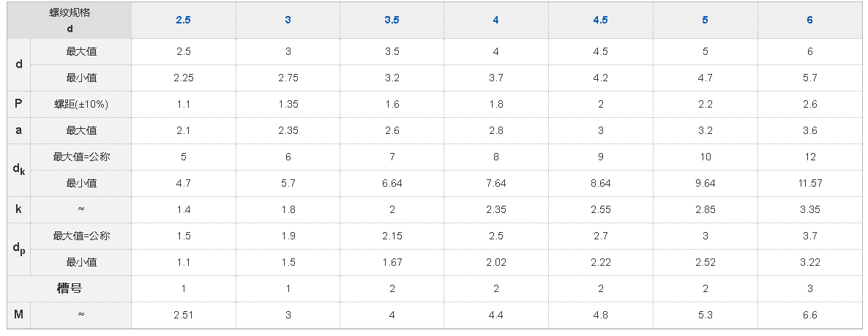Open the 4.5 thread size header link

tap(600, 20)
